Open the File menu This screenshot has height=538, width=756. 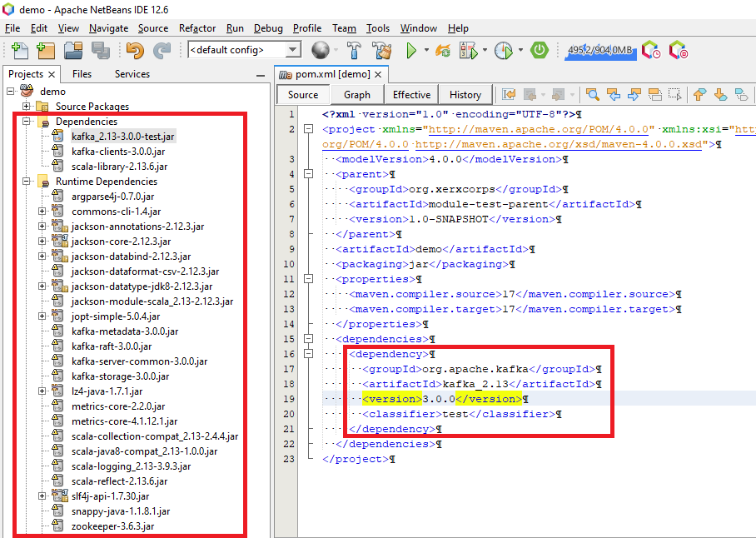coord(12,28)
